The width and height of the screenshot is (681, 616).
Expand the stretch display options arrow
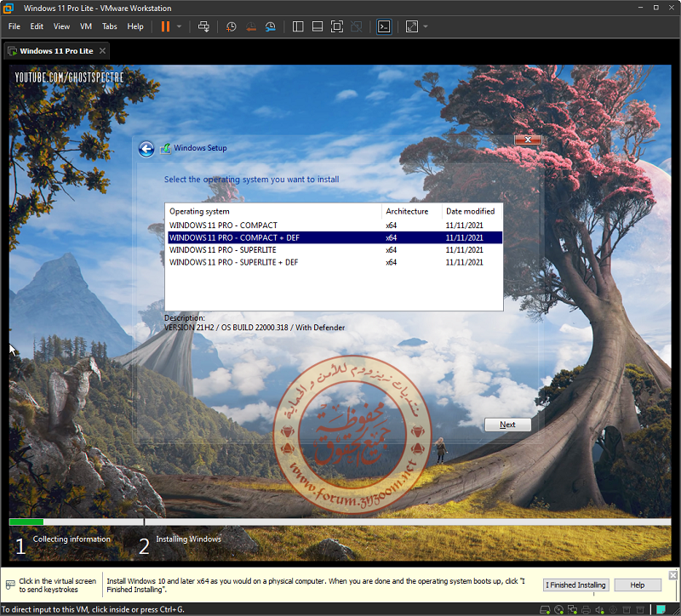click(425, 26)
